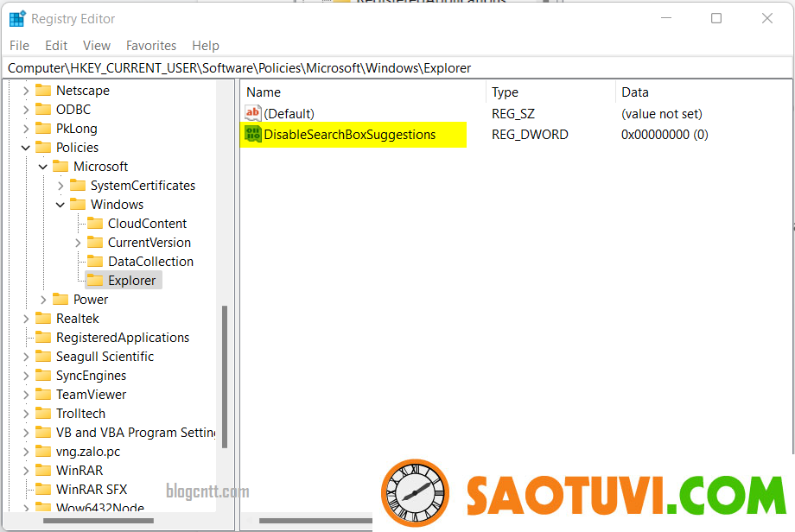Select the Netscape folder icon
This screenshot has width=795, height=532.
(x=43, y=90)
